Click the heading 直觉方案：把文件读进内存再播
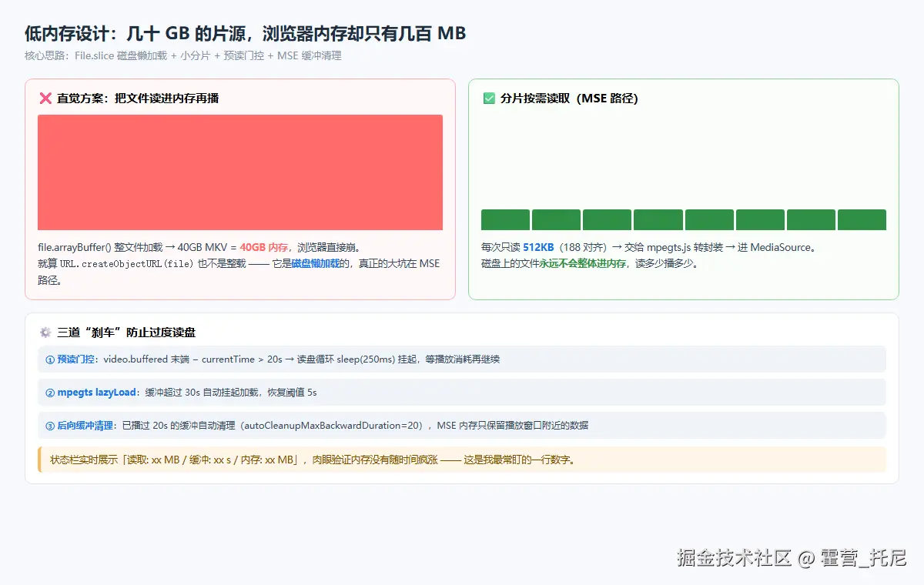The width and height of the screenshot is (924, 585). click(138, 99)
